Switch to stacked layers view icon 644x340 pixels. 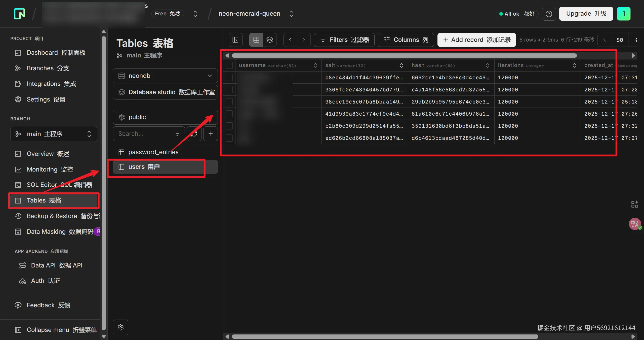click(x=270, y=40)
